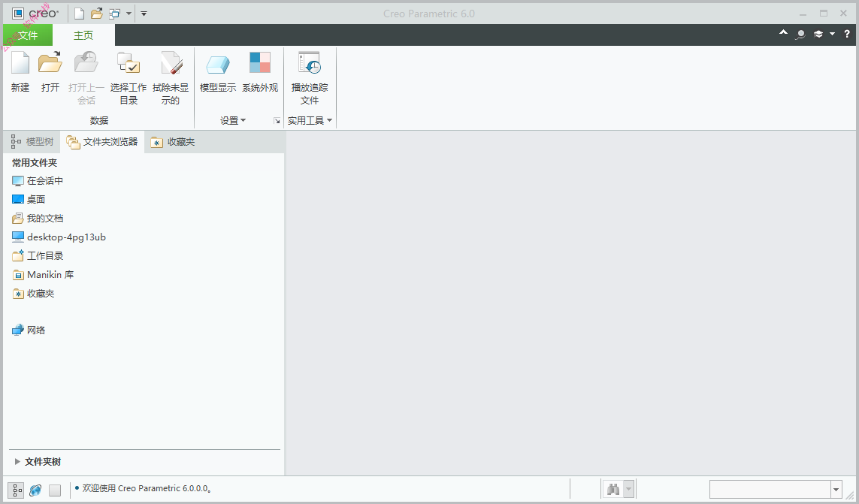Switch to the 主页 ribbon tab
859x504 pixels.
click(83, 35)
